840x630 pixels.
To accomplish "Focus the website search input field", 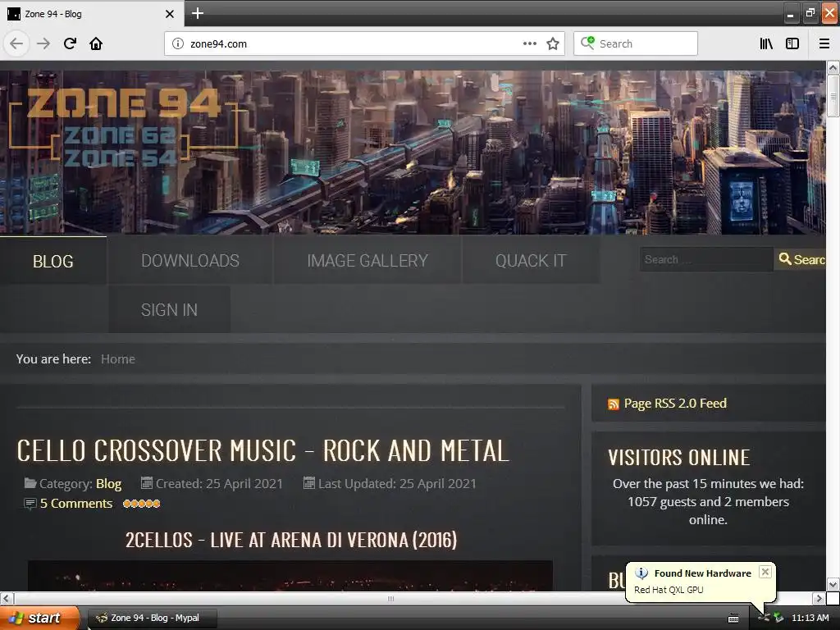I will [x=706, y=259].
